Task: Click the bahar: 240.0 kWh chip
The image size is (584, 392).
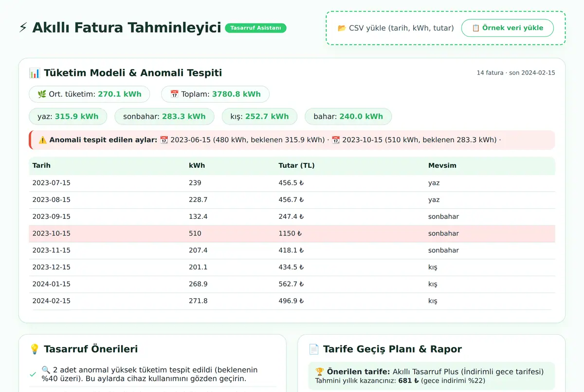Action: point(348,117)
